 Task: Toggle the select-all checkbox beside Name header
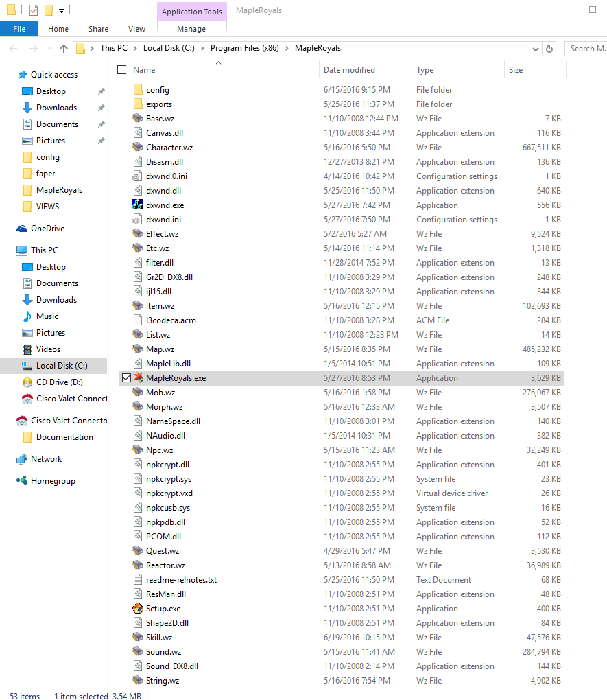pos(121,69)
